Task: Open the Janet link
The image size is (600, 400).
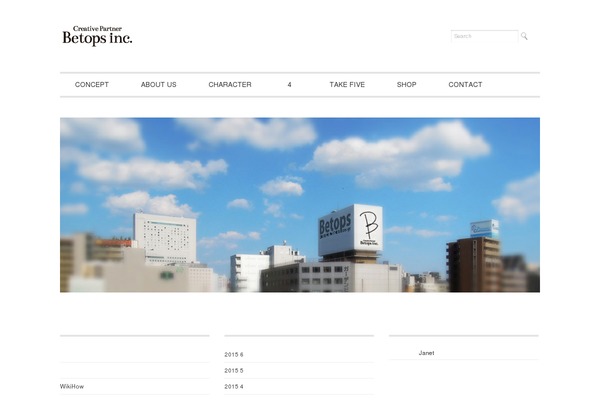Action: tap(426, 353)
